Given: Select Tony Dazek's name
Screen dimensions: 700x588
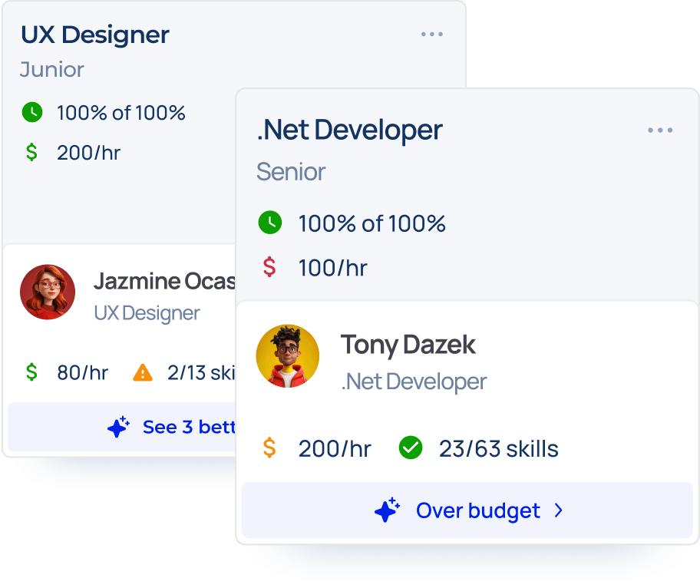Looking at the screenshot, I should [408, 345].
